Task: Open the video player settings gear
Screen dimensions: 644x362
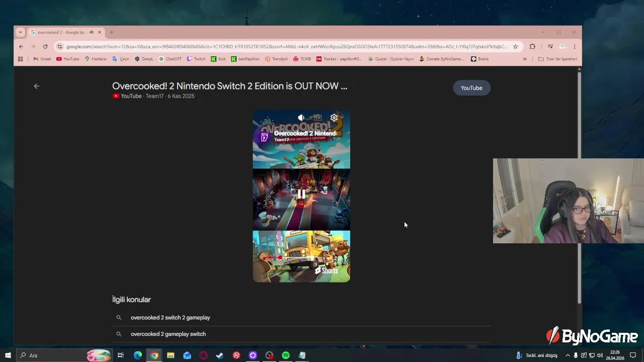Action: click(334, 118)
